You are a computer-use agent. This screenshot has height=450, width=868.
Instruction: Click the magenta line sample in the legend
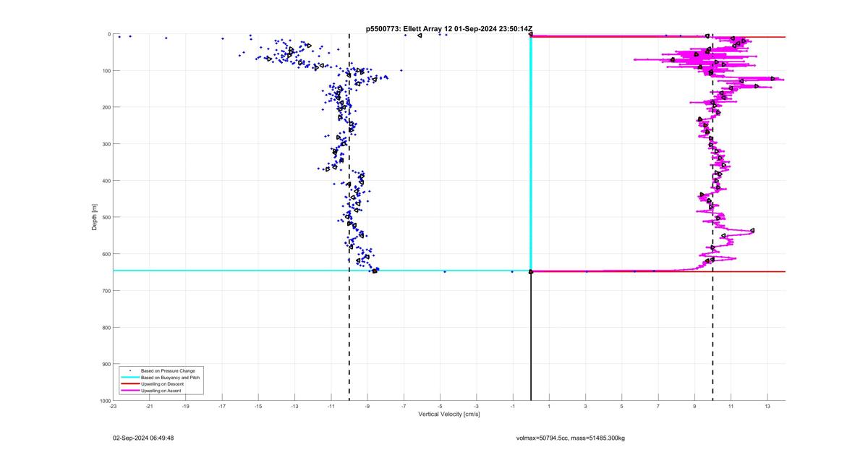tap(129, 391)
